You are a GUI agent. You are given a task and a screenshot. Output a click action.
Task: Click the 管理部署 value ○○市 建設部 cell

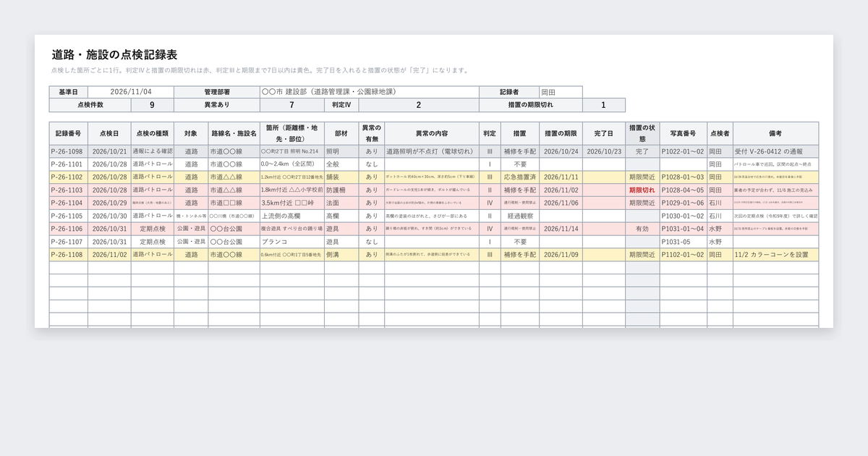tap(369, 93)
